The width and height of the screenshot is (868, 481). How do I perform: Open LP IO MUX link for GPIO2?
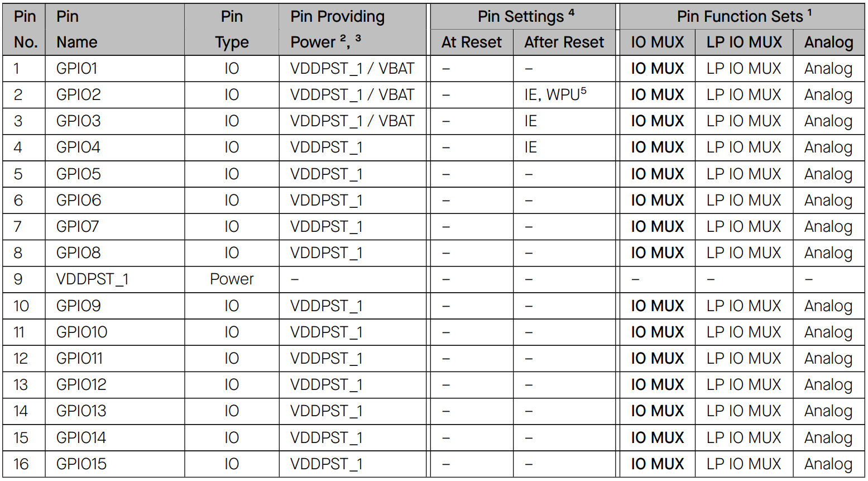(744, 95)
